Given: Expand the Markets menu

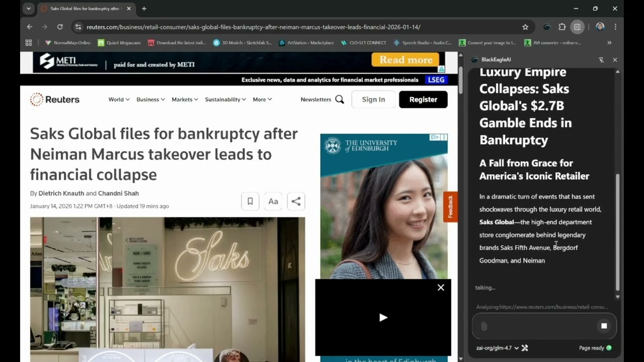Looking at the screenshot, I should click(185, 100).
